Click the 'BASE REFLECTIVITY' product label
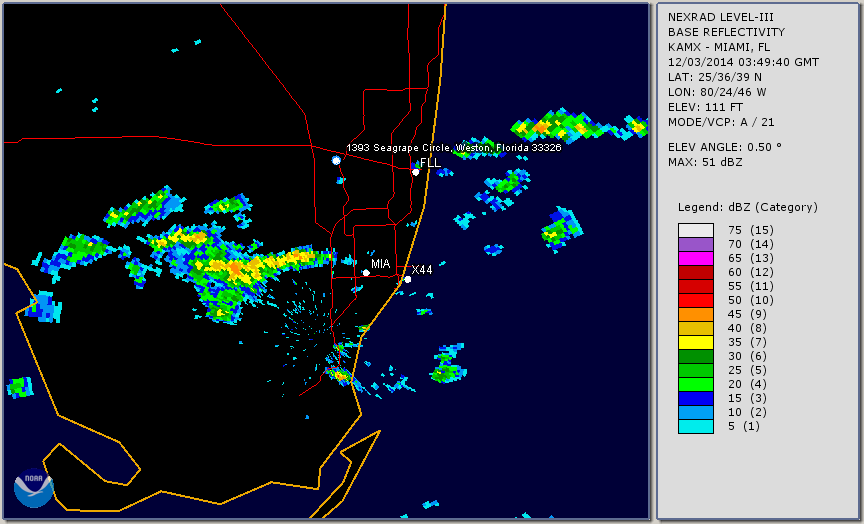Screen dimensions: 864x524 click(726, 33)
